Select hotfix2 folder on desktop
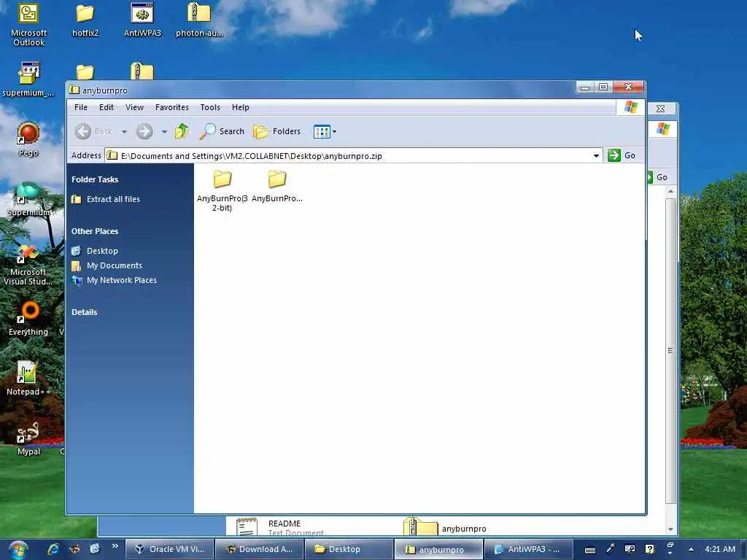This screenshot has width=747, height=560. coord(85,20)
